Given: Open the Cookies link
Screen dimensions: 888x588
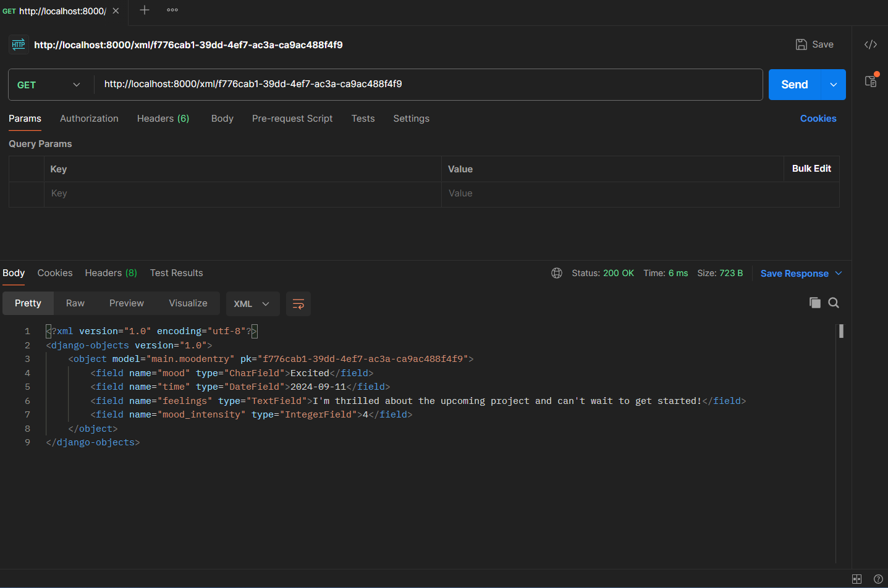Looking at the screenshot, I should pos(818,119).
